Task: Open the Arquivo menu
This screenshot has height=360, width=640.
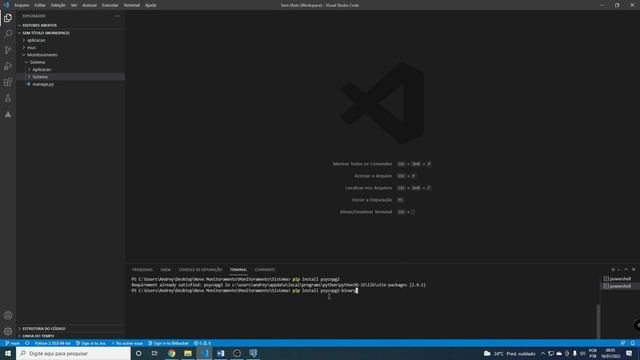Action: (x=22, y=5)
